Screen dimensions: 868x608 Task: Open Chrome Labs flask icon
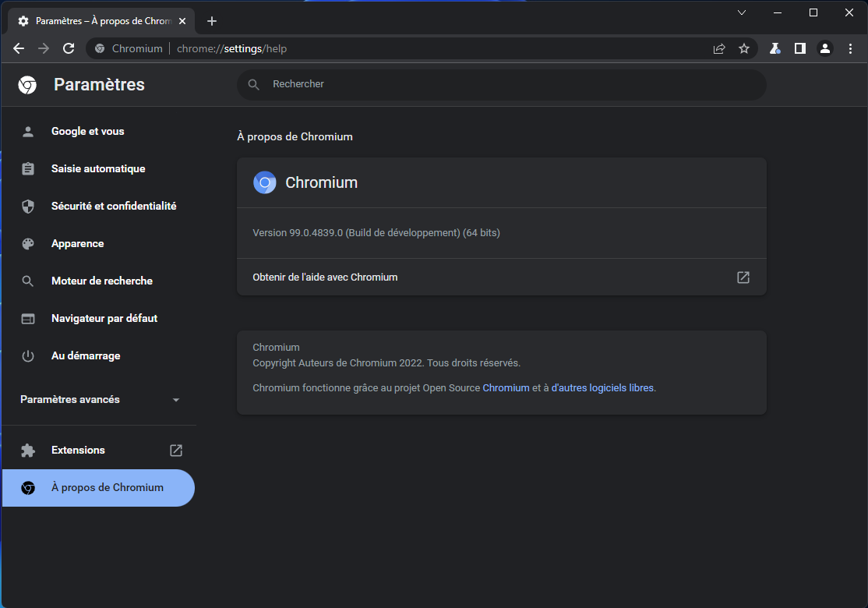[775, 49]
